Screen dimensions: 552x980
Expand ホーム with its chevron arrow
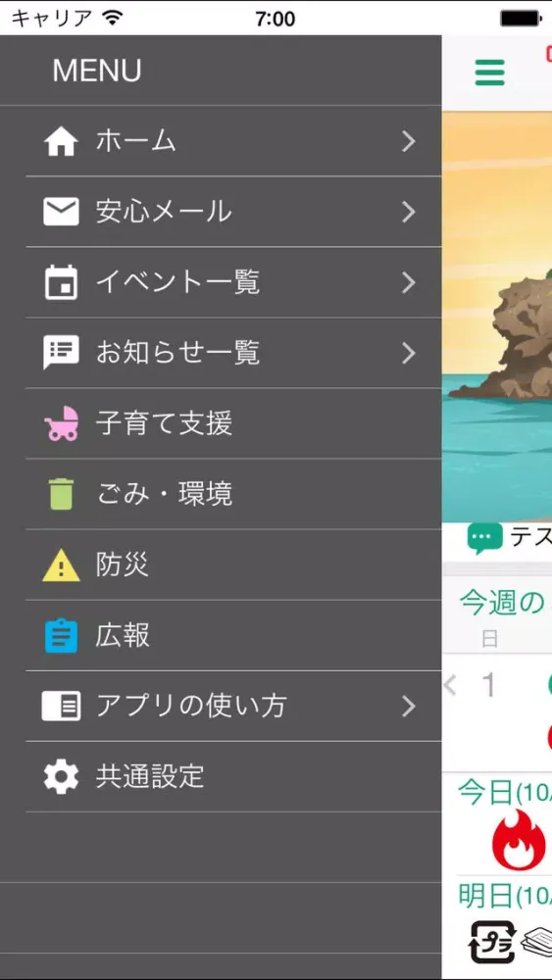[x=409, y=142]
